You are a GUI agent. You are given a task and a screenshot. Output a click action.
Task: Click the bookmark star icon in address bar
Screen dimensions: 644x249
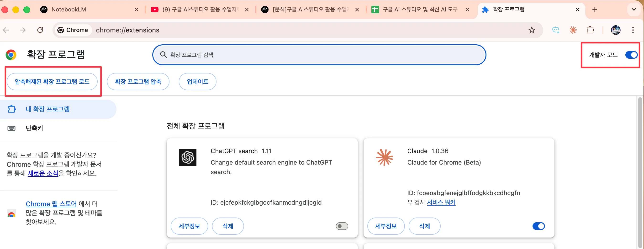pyautogui.click(x=532, y=30)
